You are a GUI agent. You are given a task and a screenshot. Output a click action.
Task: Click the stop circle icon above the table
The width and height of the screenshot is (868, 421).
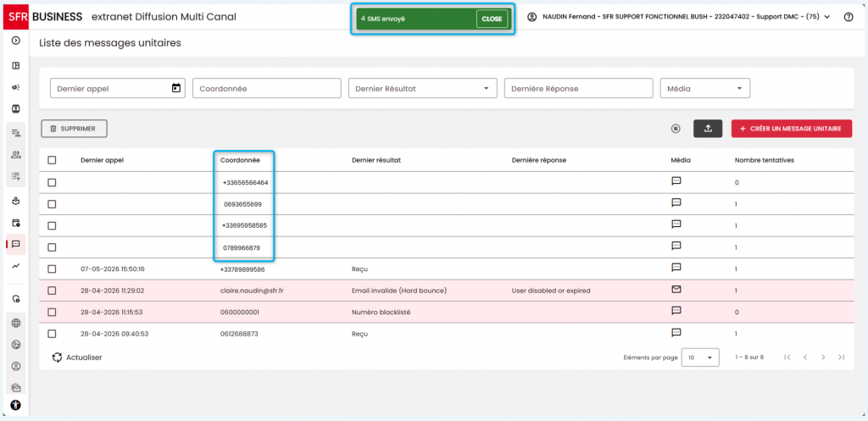(676, 129)
